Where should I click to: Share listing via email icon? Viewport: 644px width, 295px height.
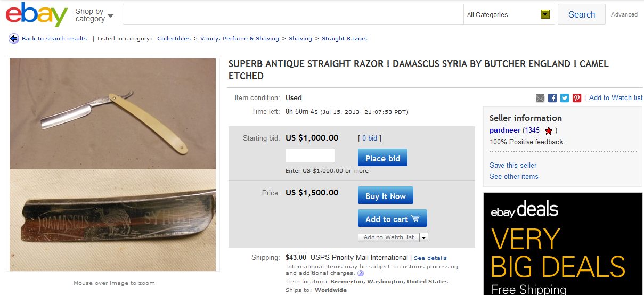pos(540,98)
